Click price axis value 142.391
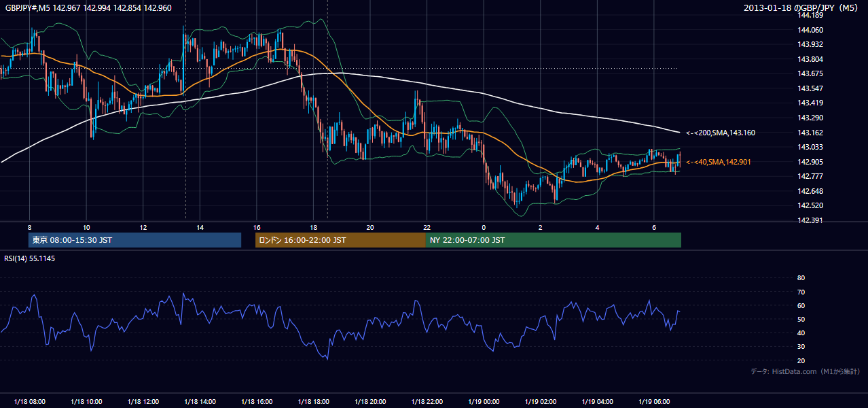 pos(811,220)
